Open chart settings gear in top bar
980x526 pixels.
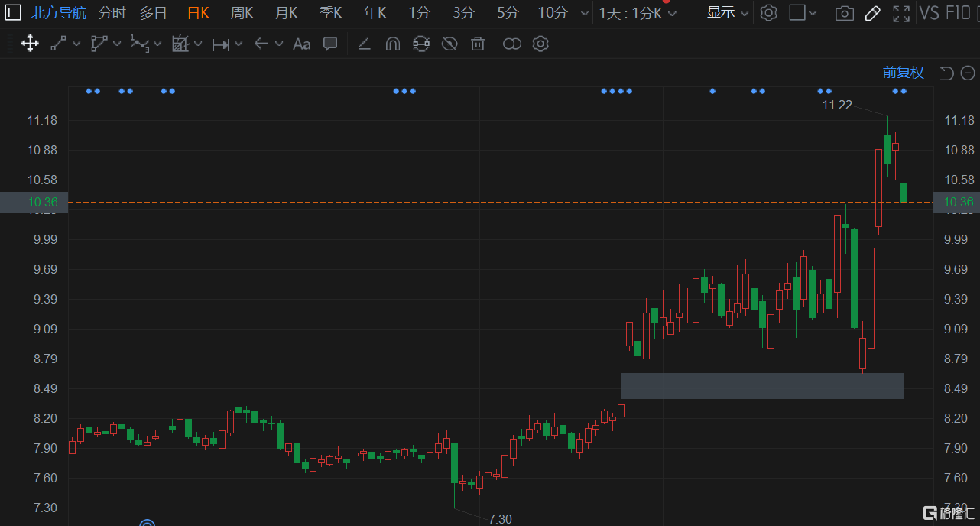(769, 12)
